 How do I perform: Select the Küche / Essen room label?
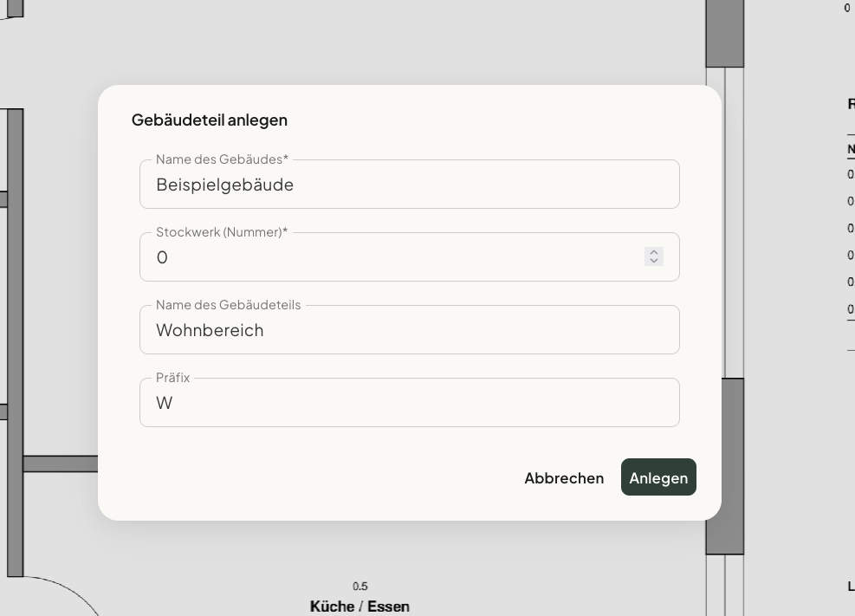[x=359, y=606]
